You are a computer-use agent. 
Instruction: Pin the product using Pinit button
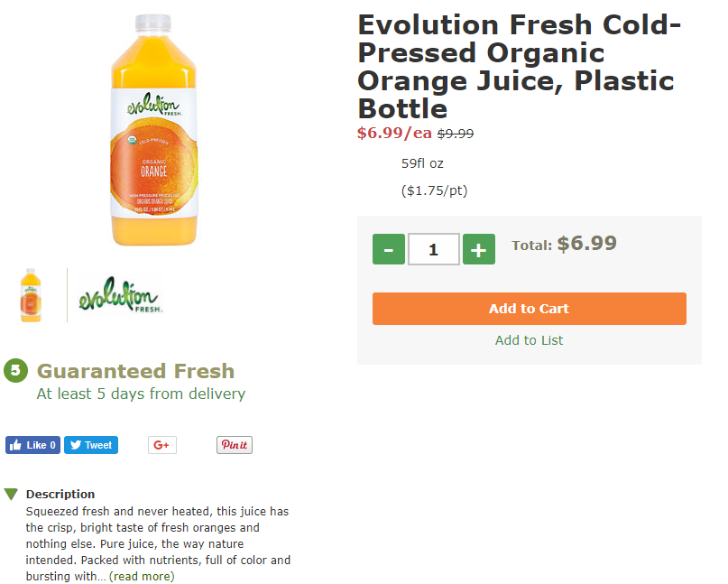(x=234, y=445)
